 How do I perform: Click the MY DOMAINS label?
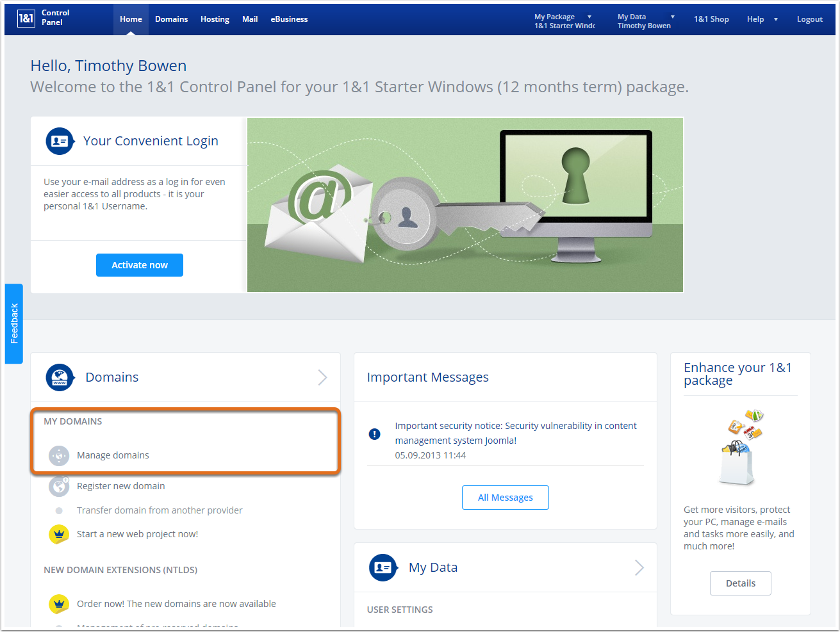point(73,421)
